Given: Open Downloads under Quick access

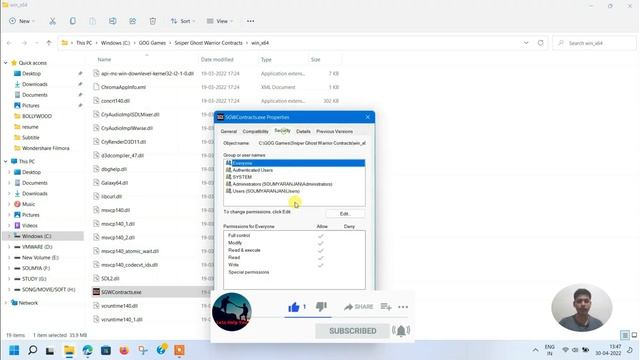Looking at the screenshot, I should pyautogui.click(x=35, y=84).
